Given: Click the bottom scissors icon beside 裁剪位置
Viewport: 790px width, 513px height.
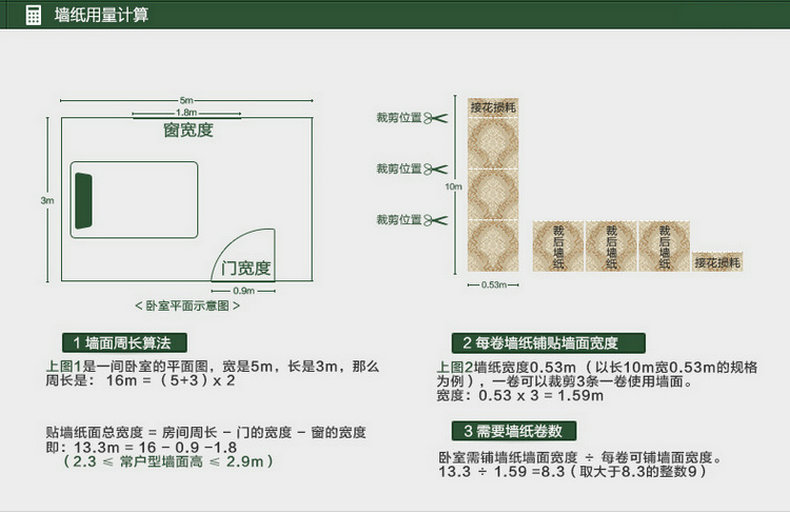Looking at the screenshot, I should click(x=435, y=220).
